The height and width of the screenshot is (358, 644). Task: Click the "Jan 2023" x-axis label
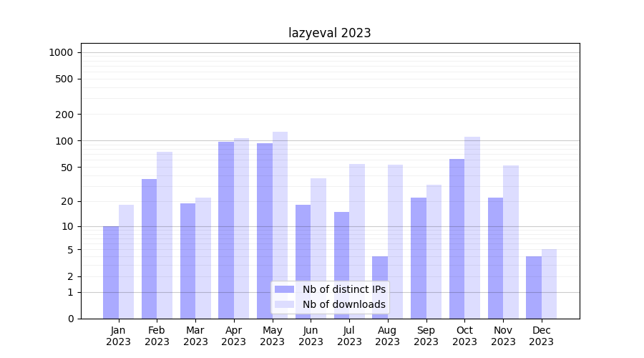pos(119,336)
